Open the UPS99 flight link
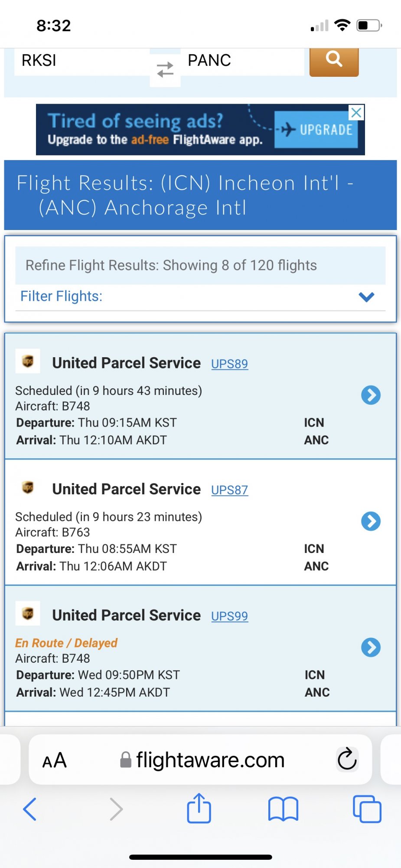401x868 pixels. point(229,616)
